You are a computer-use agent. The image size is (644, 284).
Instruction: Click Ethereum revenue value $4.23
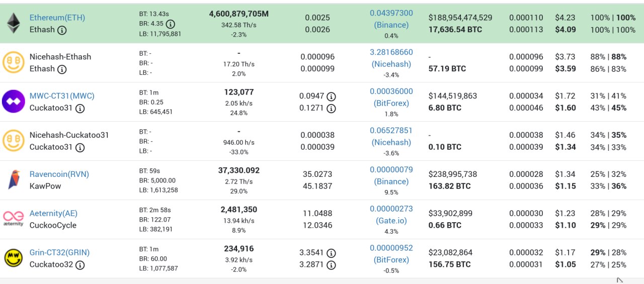click(x=565, y=18)
